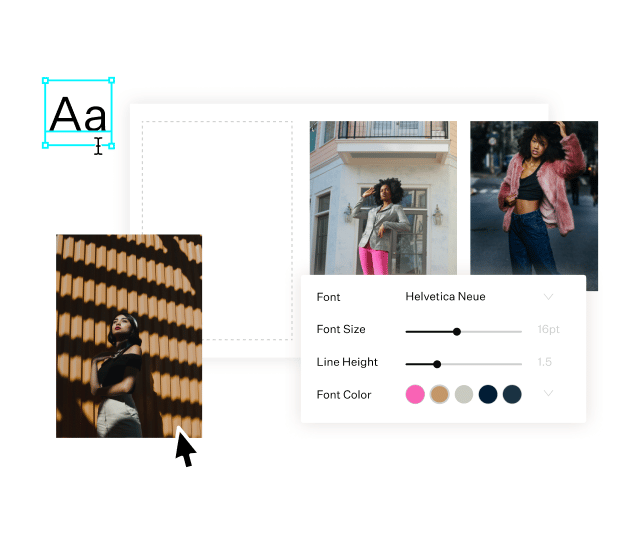Click the Aa text box icon

78,113
